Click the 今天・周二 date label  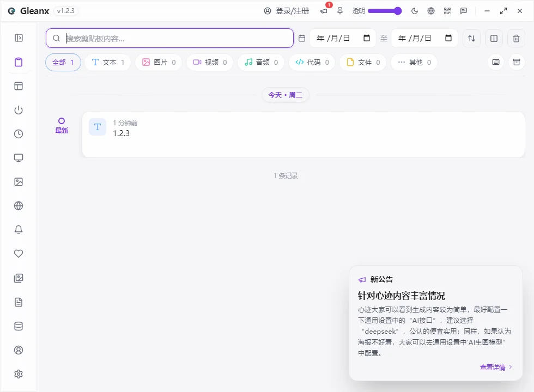(286, 95)
